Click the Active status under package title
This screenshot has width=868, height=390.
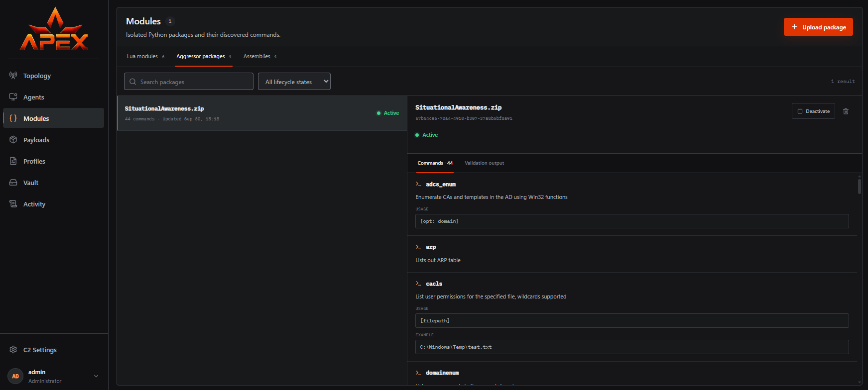click(x=427, y=135)
